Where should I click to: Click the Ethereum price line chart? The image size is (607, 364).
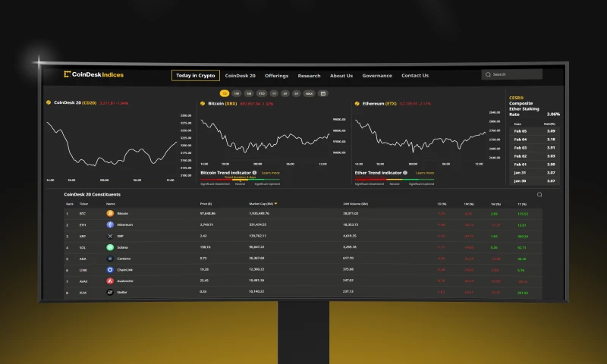(x=420, y=137)
